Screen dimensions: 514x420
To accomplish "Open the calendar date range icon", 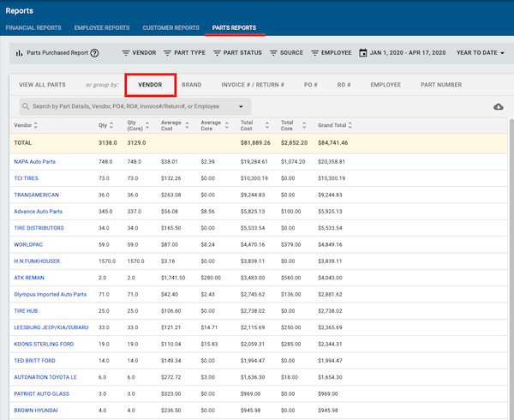I will 363,53.
